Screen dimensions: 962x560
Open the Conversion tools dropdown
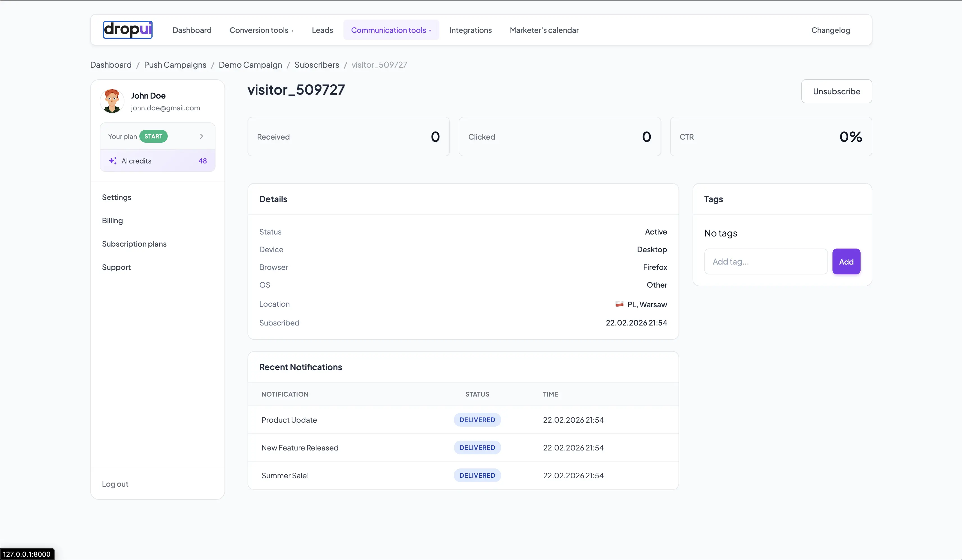[x=262, y=30]
